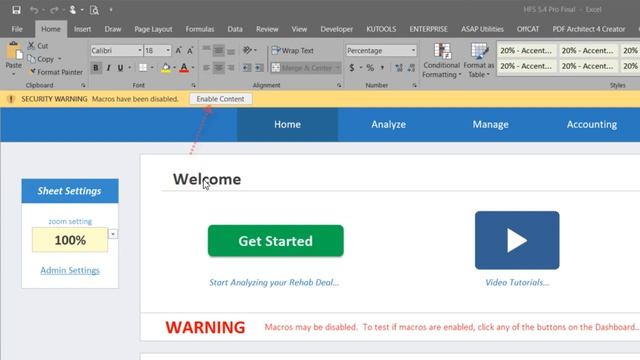Viewport: 640px width, 360px height.
Task: Toggle Underline formatting
Action: [x=120, y=68]
